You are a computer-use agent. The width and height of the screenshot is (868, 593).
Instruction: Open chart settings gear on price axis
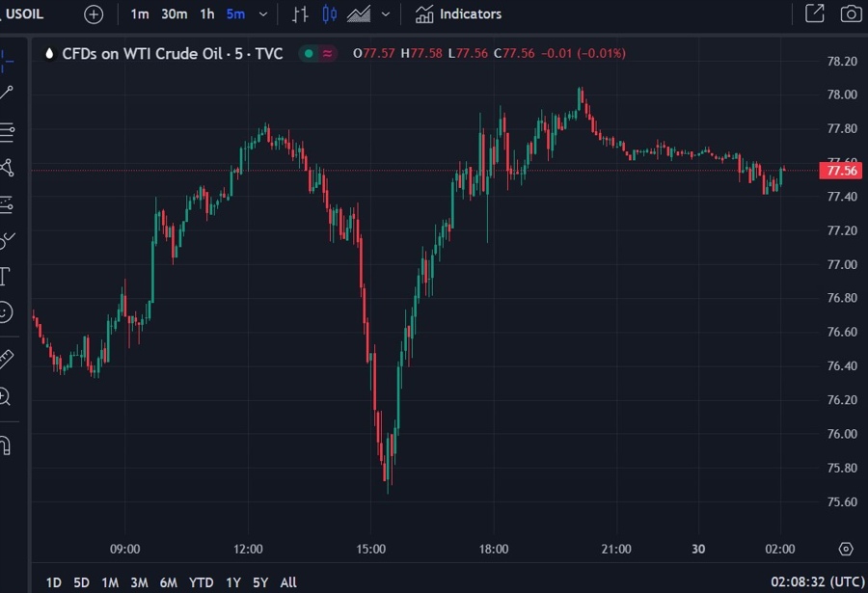(x=846, y=549)
